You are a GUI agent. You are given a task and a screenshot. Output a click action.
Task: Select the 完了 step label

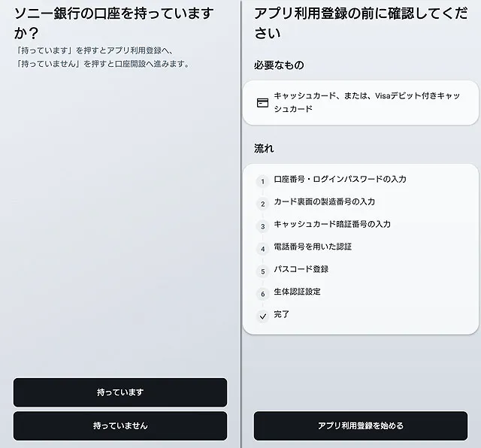281,314
